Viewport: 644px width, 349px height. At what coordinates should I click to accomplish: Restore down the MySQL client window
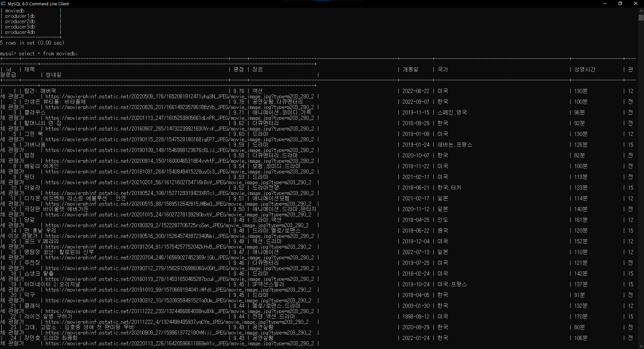(620, 4)
